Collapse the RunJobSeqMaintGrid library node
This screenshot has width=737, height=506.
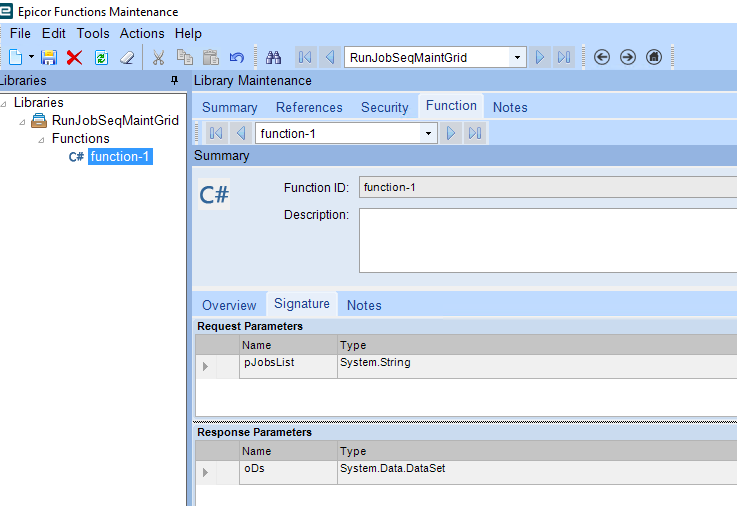pyautogui.click(x=23, y=121)
